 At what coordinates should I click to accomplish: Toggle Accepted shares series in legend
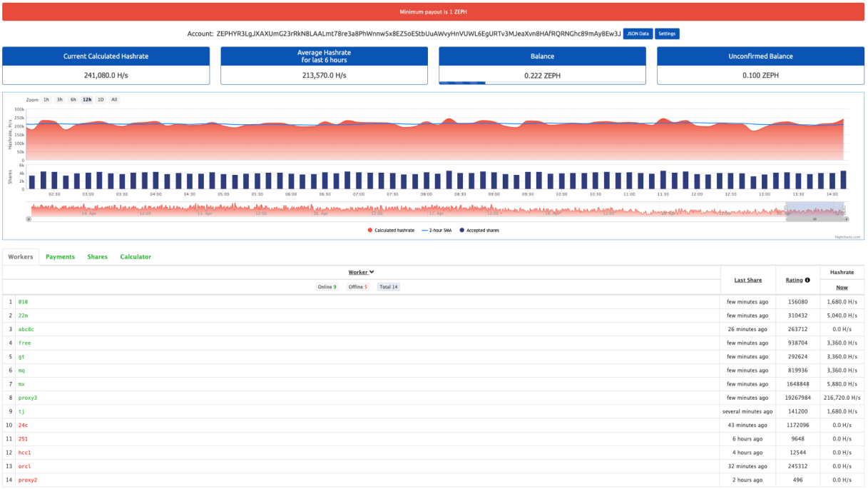pyautogui.click(x=479, y=230)
